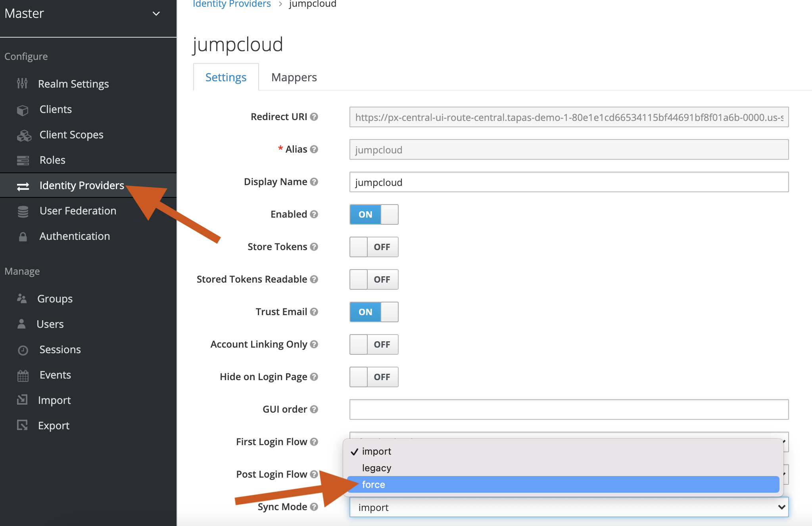812x526 pixels.
Task: Disable the Enabled switch
Action: click(374, 214)
